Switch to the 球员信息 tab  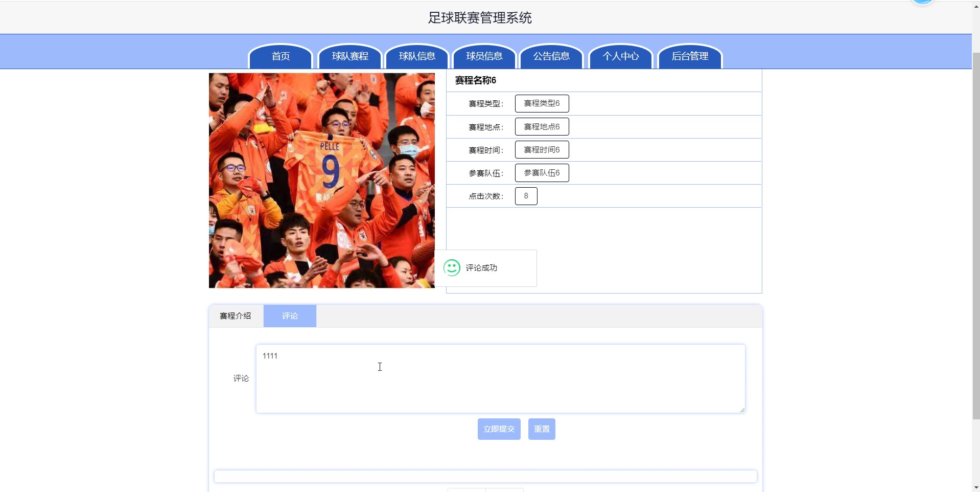point(484,56)
